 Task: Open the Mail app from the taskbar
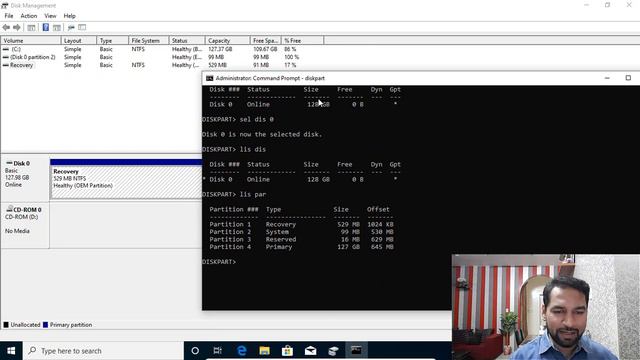311,351
